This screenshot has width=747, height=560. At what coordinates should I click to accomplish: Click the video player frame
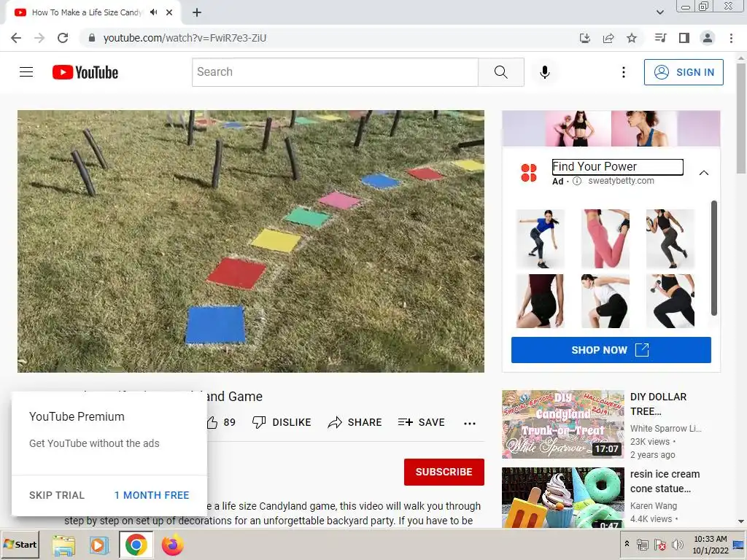(251, 241)
